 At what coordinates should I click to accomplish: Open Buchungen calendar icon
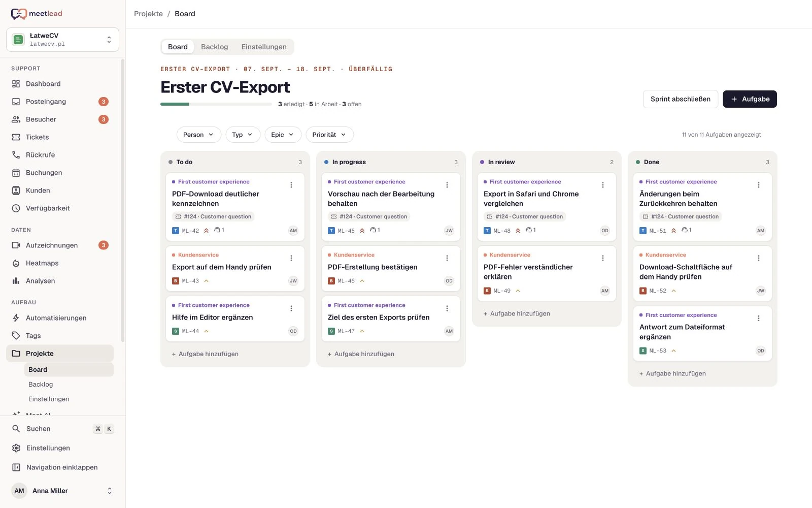(16, 173)
